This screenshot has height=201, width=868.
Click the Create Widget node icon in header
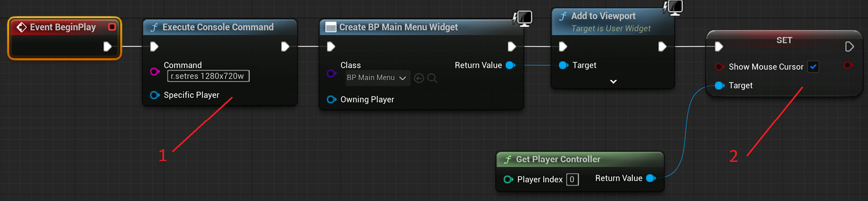[331, 27]
